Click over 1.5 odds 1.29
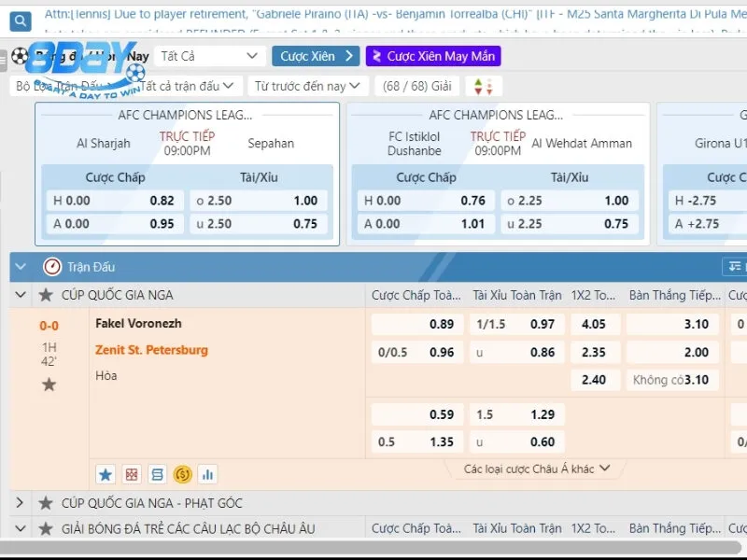The width and height of the screenshot is (747, 560). click(x=517, y=414)
